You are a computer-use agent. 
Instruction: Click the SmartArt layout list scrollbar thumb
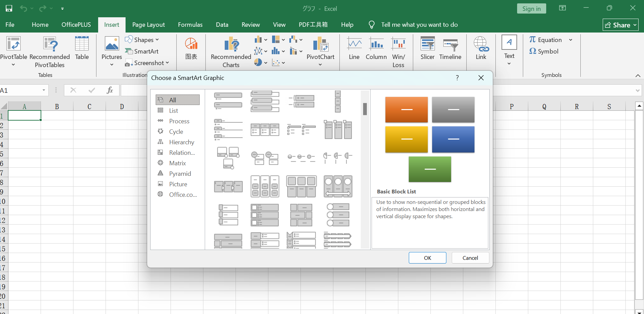(365, 109)
